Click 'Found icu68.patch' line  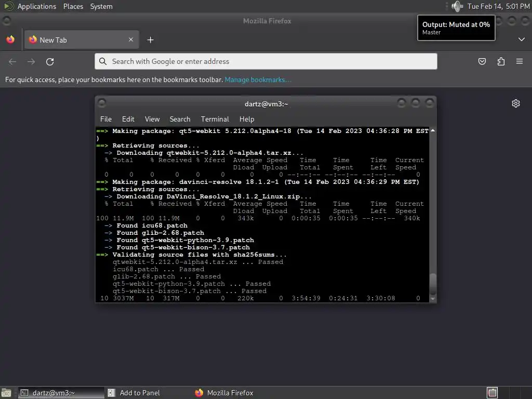[152, 225]
